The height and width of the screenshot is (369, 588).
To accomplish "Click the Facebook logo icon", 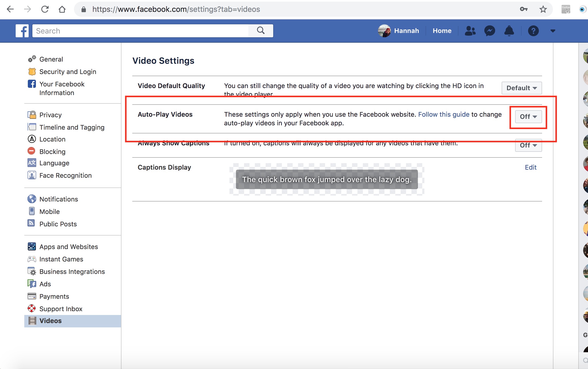I will pos(22,31).
